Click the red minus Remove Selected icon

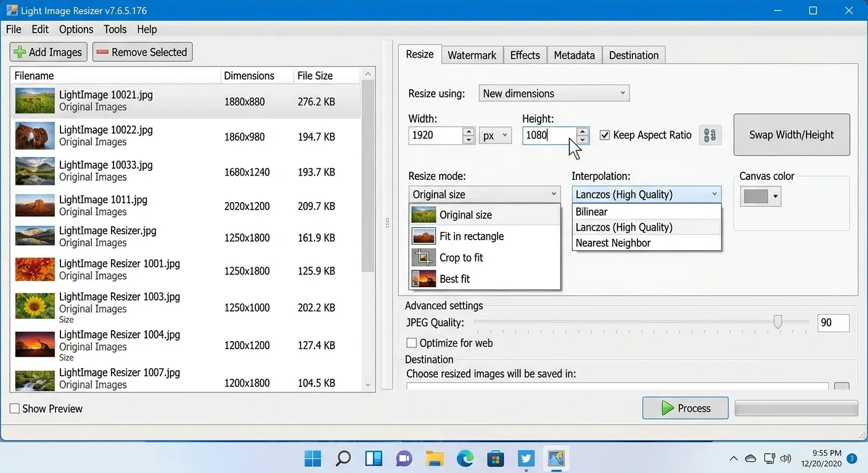click(102, 52)
